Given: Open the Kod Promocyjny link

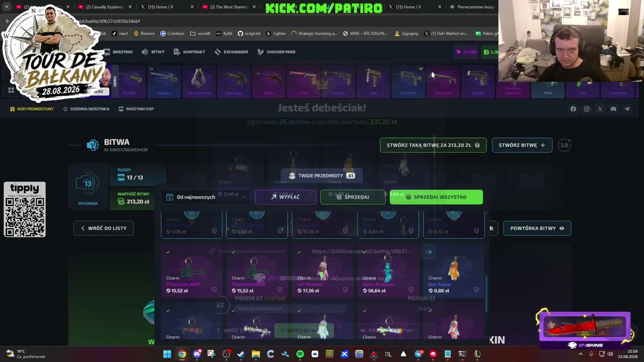Looking at the screenshot, I should pos(32,109).
